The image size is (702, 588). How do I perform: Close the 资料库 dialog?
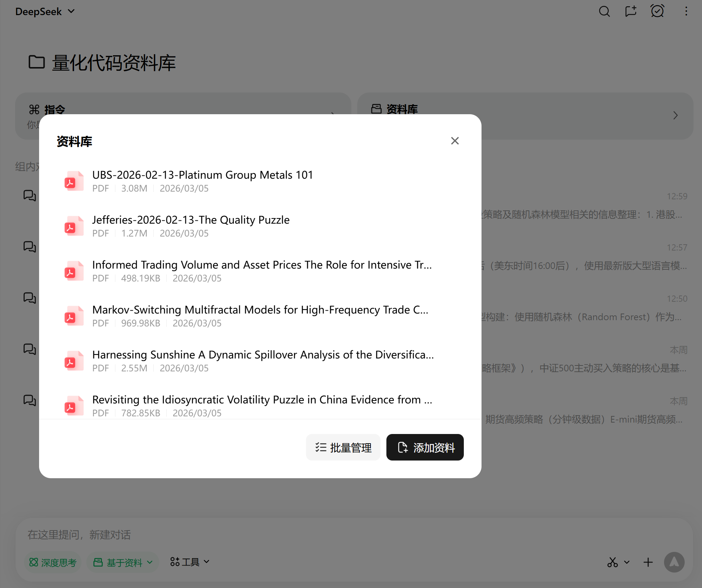[455, 141]
